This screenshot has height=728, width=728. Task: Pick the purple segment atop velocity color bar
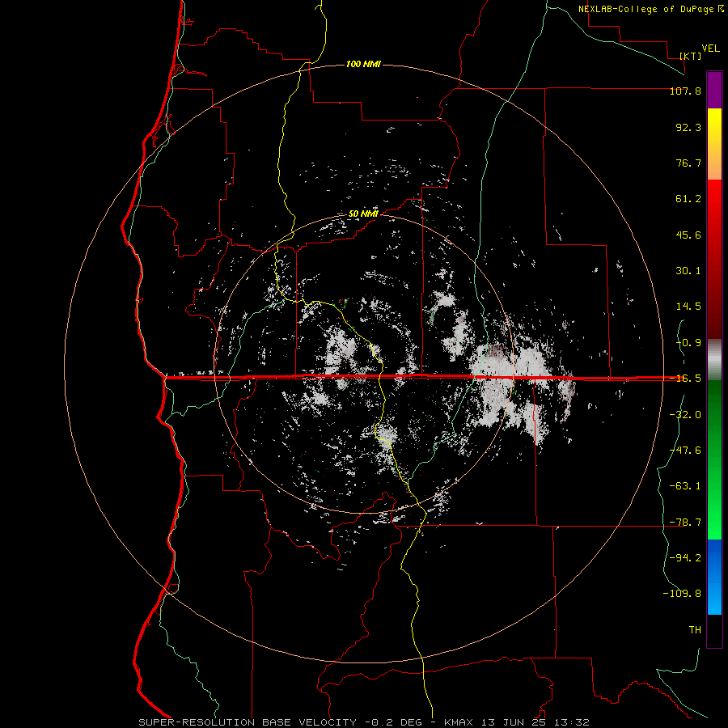tap(714, 91)
